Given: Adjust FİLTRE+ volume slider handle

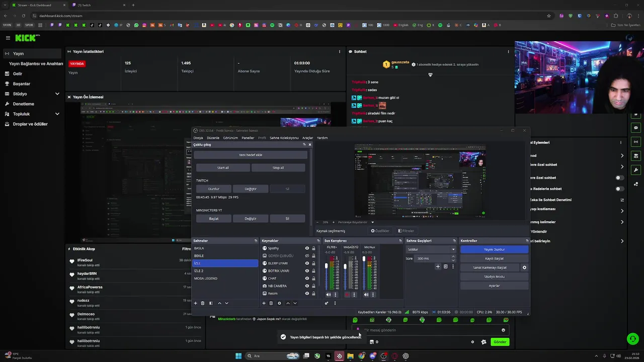Looking at the screenshot, I should [327, 266].
